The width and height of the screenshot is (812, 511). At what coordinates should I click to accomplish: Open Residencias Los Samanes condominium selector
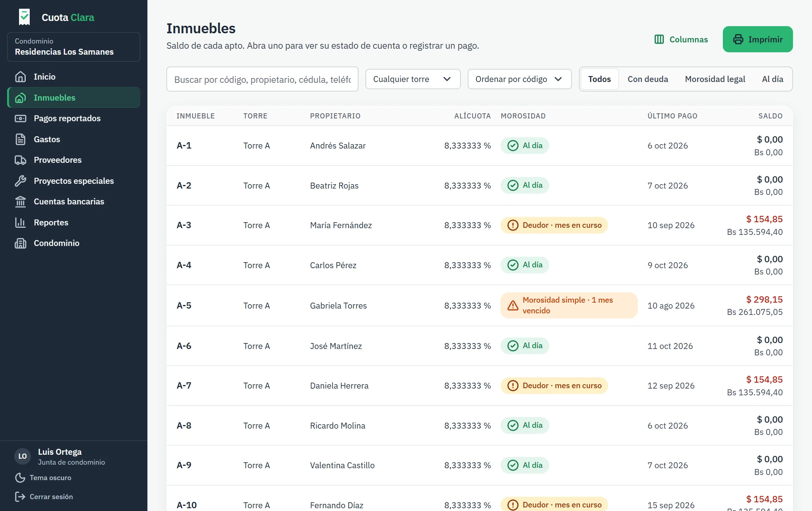[74, 47]
